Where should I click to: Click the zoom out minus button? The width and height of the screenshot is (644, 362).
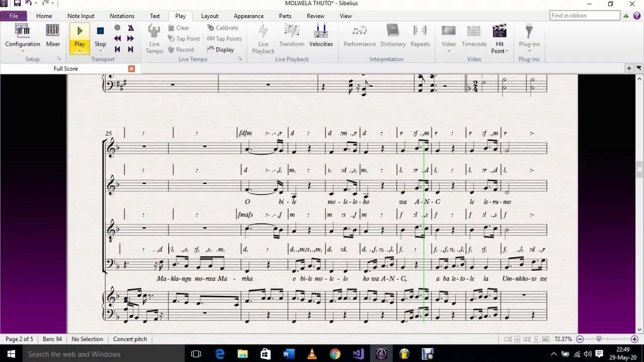tap(580, 339)
